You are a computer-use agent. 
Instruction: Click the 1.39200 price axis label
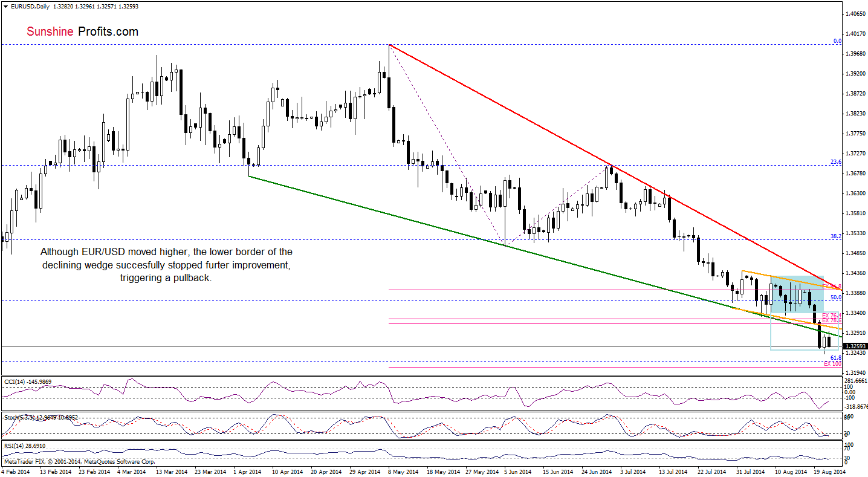(x=855, y=74)
